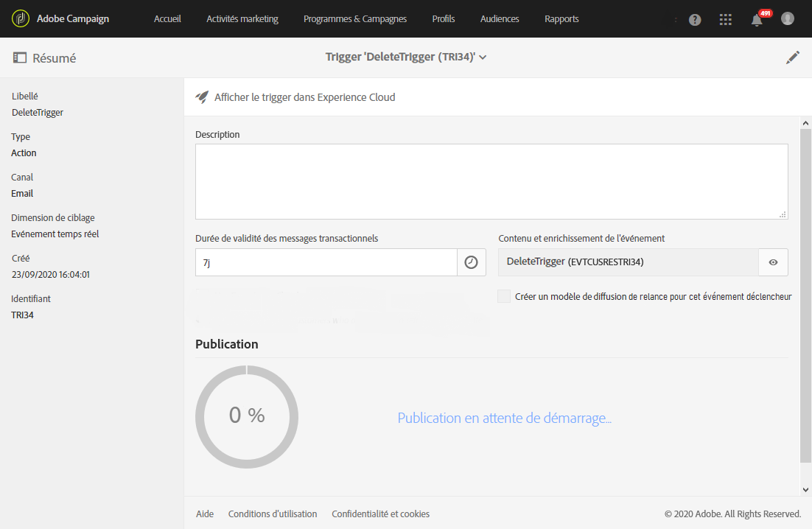Check create reminder delivery template option

(x=504, y=296)
